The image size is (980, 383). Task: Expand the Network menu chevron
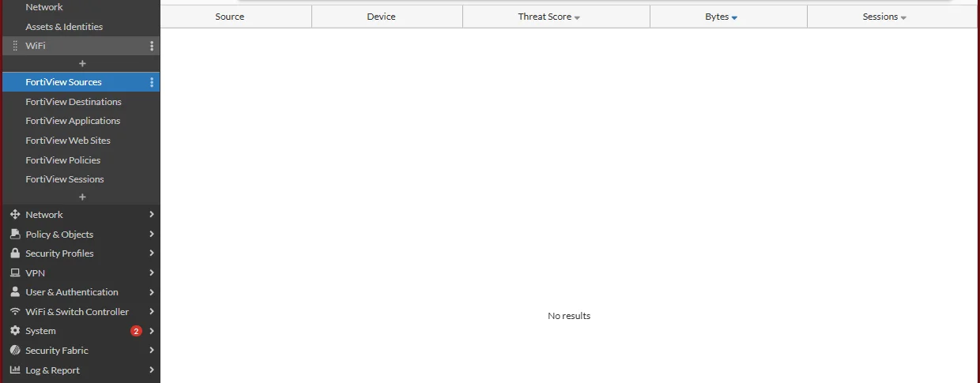[x=151, y=215]
